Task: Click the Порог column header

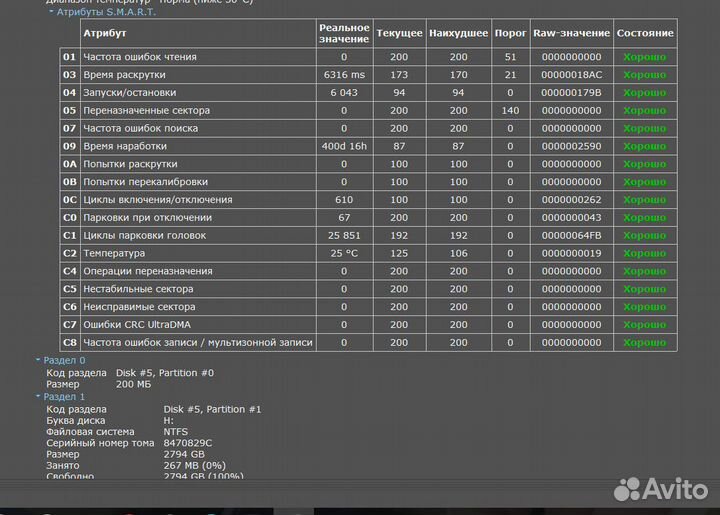Action: click(510, 33)
